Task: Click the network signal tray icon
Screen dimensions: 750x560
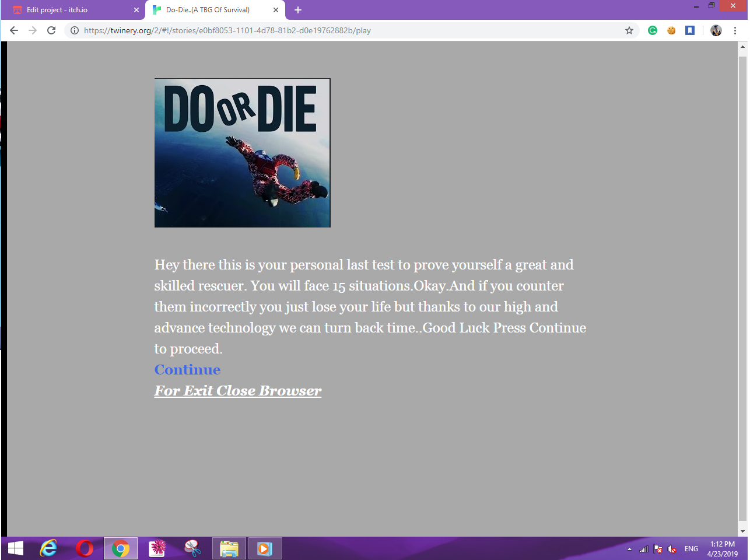Action: click(x=644, y=549)
